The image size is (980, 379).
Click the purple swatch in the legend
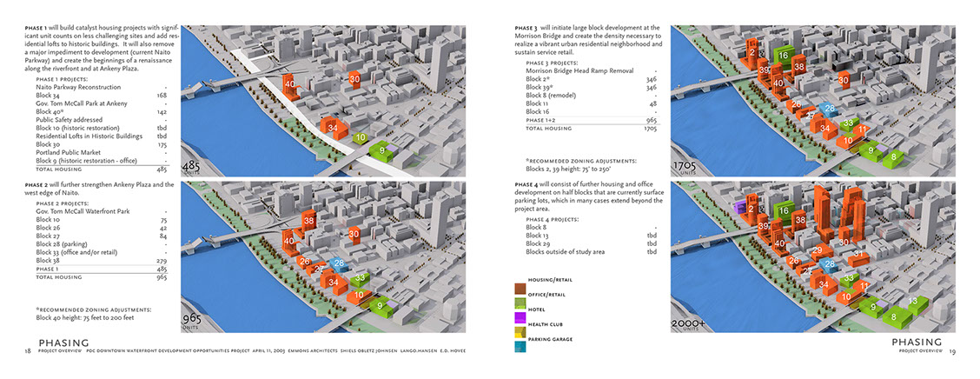[x=520, y=317]
